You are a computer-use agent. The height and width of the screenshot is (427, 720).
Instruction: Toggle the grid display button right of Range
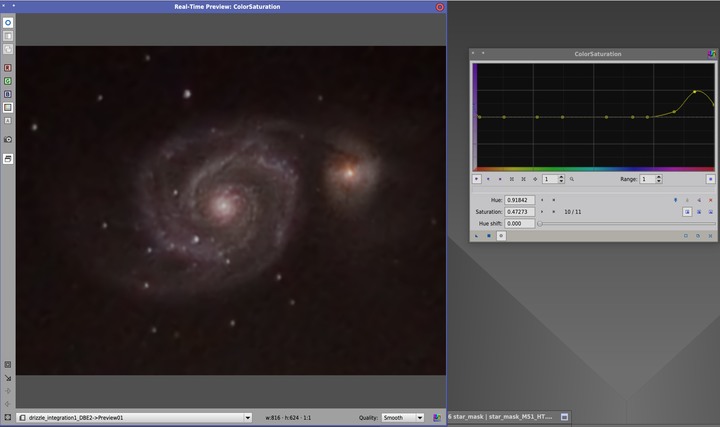(710, 179)
